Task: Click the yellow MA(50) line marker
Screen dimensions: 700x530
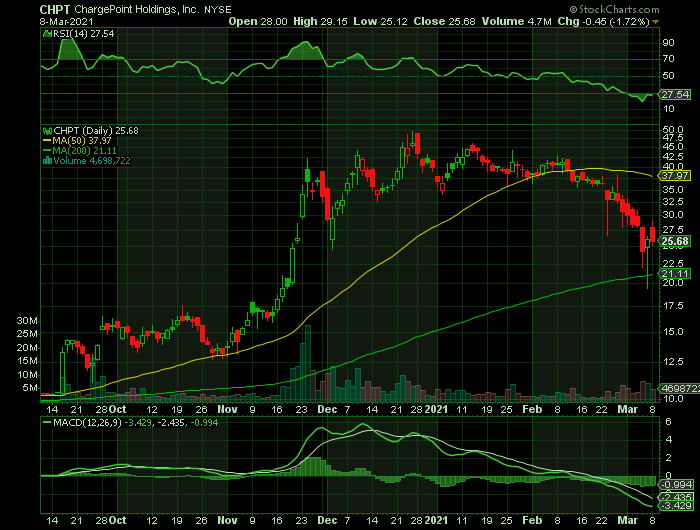Action: [45, 141]
